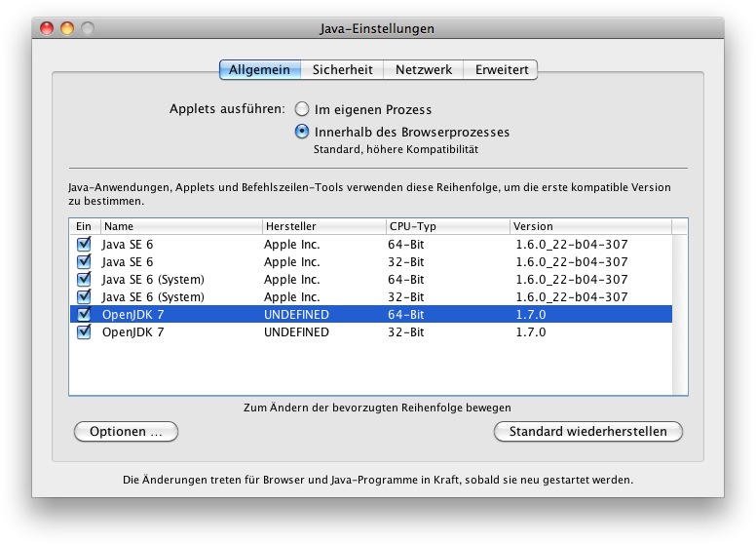Viewport: 756px width, 544px height.
Task: Click Apple Inc. in the first Java SE 6 row
Action: [291, 245]
